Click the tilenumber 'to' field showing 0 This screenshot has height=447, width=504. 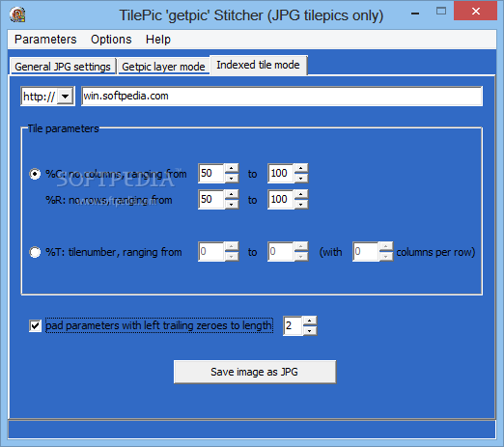point(281,251)
